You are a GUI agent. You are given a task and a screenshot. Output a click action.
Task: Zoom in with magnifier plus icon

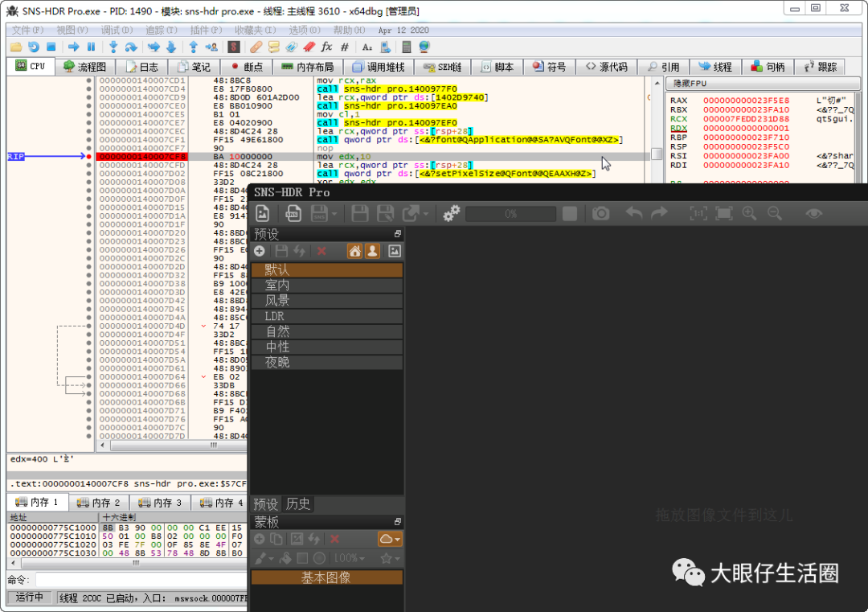(750, 213)
